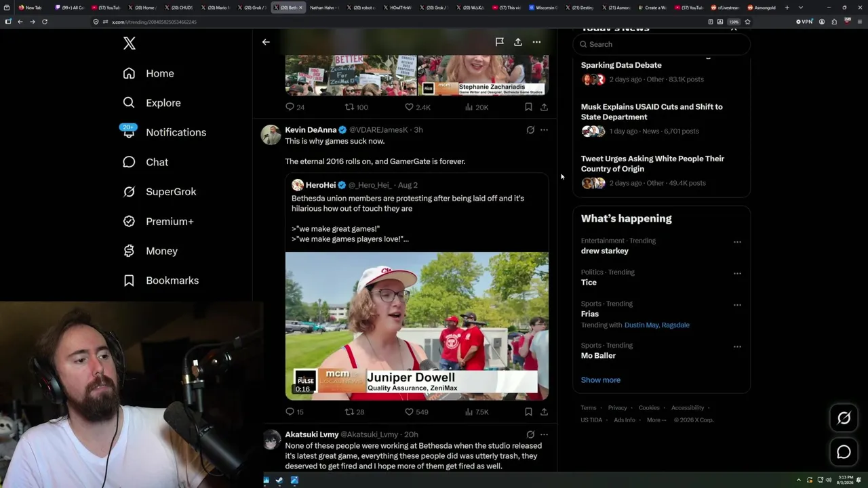View analytics showing 20K views
Screen dimensions: 868x488
click(477, 107)
